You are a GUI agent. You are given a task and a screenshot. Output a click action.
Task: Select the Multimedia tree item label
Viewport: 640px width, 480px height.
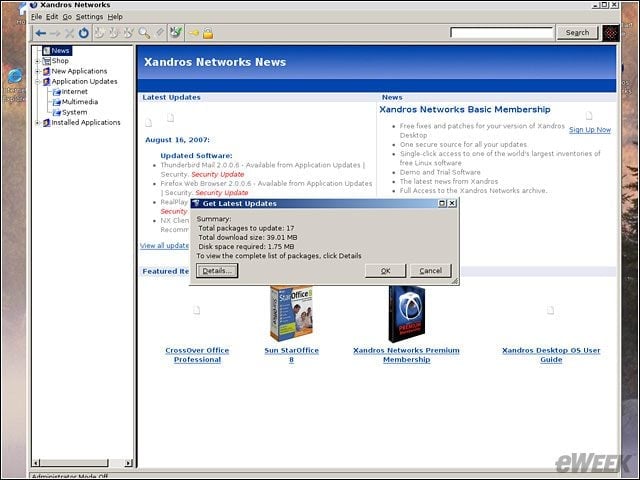tap(80, 102)
